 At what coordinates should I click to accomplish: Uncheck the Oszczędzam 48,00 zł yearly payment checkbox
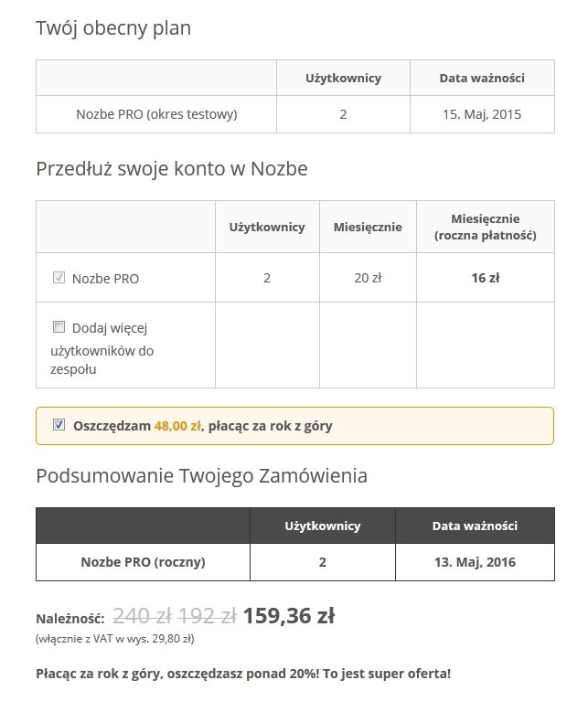click(59, 425)
